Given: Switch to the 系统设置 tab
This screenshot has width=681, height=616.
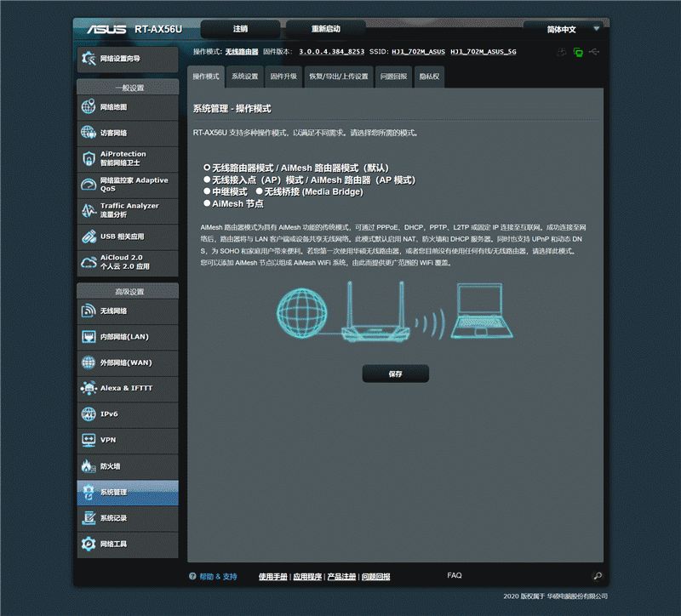Looking at the screenshot, I should click(244, 77).
